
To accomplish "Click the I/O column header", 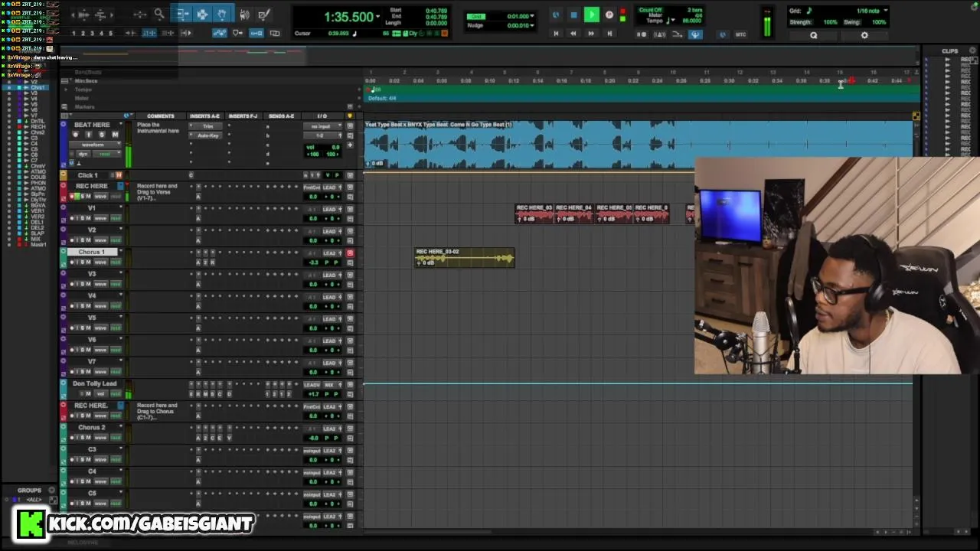I will click(322, 116).
